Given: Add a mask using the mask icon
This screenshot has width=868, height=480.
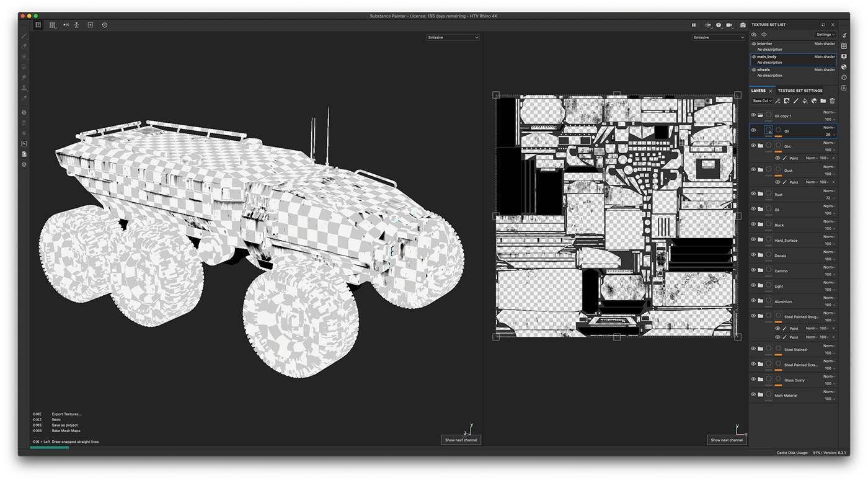Looking at the screenshot, I should click(x=786, y=100).
